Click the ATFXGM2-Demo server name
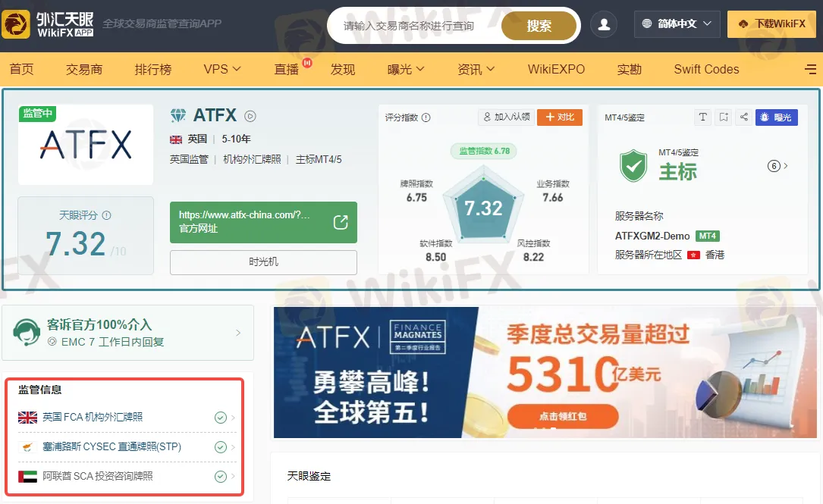This screenshot has height=504, width=823. coord(652,236)
